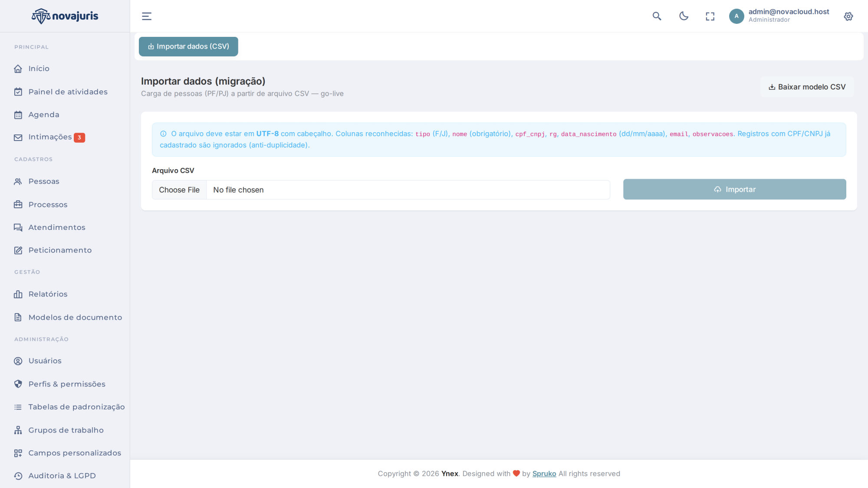868x488 pixels.
Task: Enter fullscreen mode icon
Action: tap(710, 16)
